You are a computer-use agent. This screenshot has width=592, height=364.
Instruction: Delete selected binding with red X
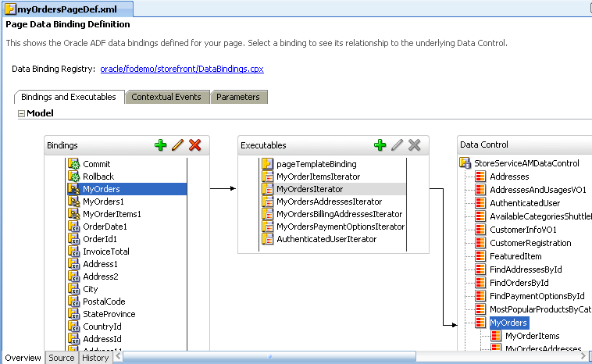coord(194,145)
